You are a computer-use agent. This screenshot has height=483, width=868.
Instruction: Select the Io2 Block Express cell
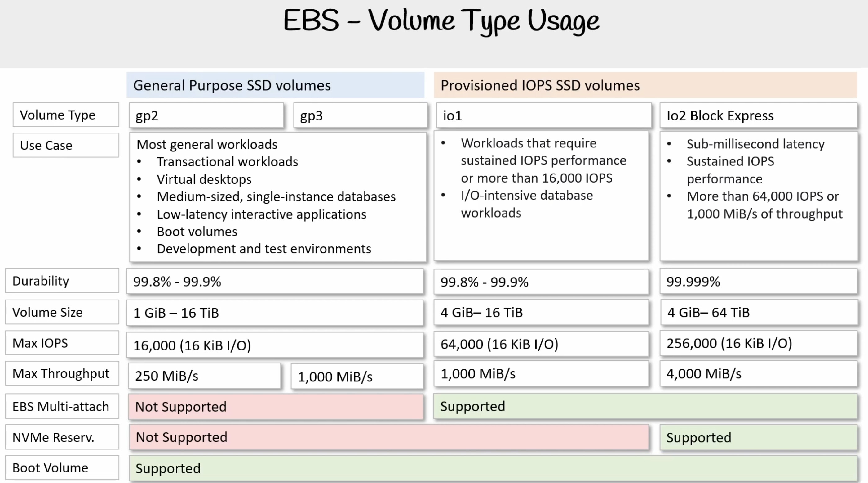coord(758,115)
